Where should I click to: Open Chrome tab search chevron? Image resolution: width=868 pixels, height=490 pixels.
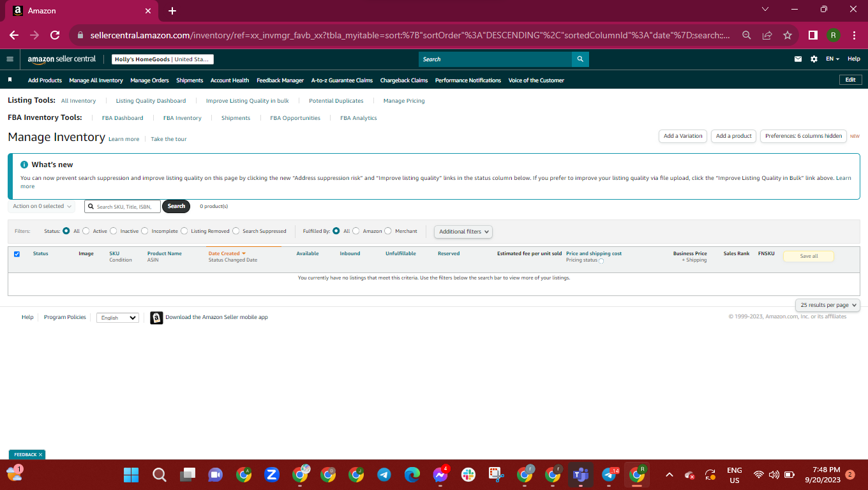coord(766,10)
